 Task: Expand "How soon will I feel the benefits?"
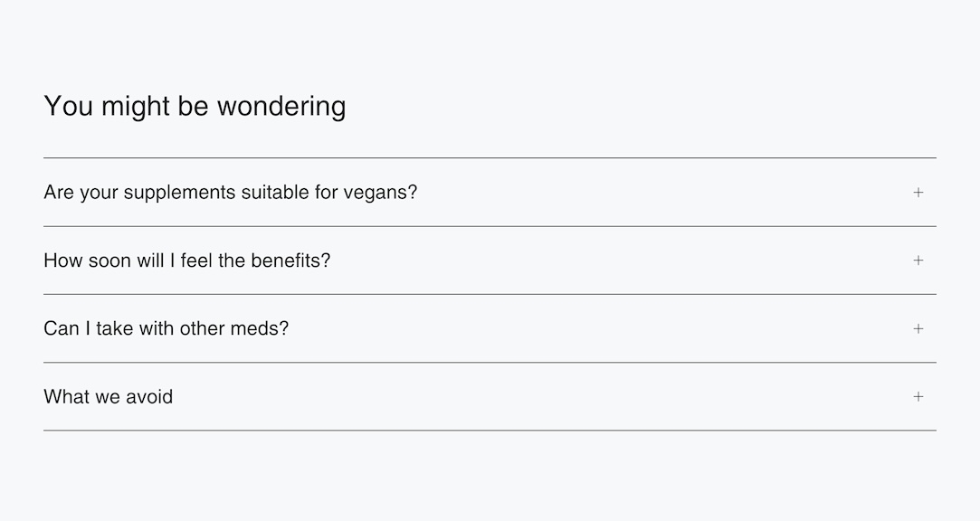186,260
